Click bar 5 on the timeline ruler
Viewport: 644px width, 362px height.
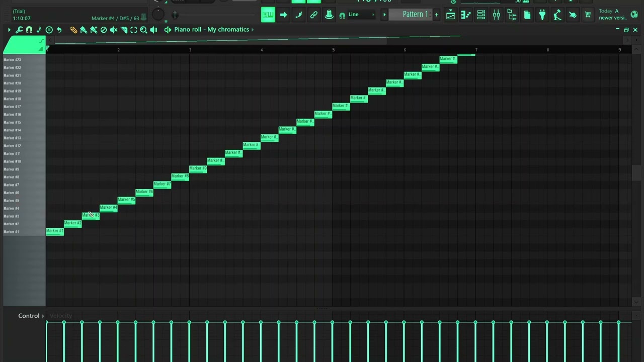[333, 50]
